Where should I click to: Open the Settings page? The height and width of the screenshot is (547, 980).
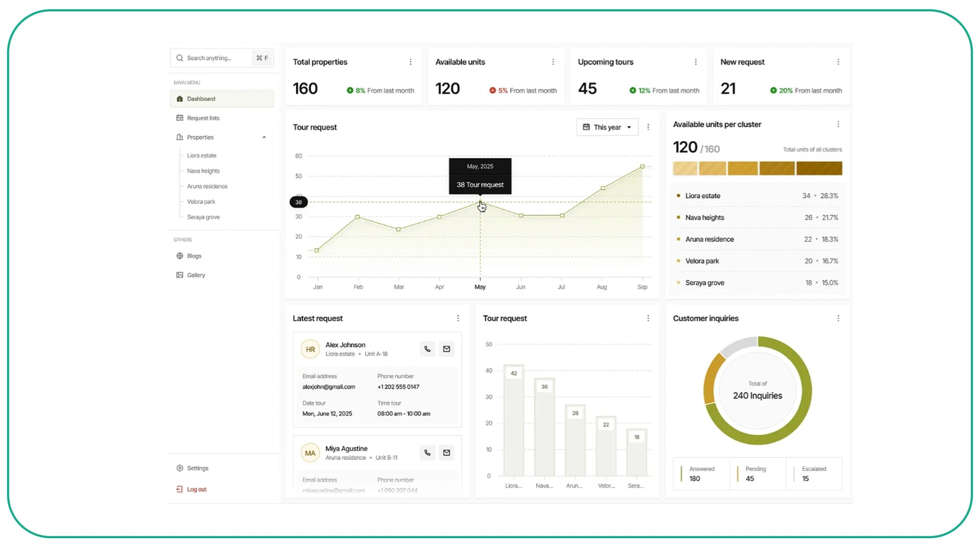(x=197, y=468)
